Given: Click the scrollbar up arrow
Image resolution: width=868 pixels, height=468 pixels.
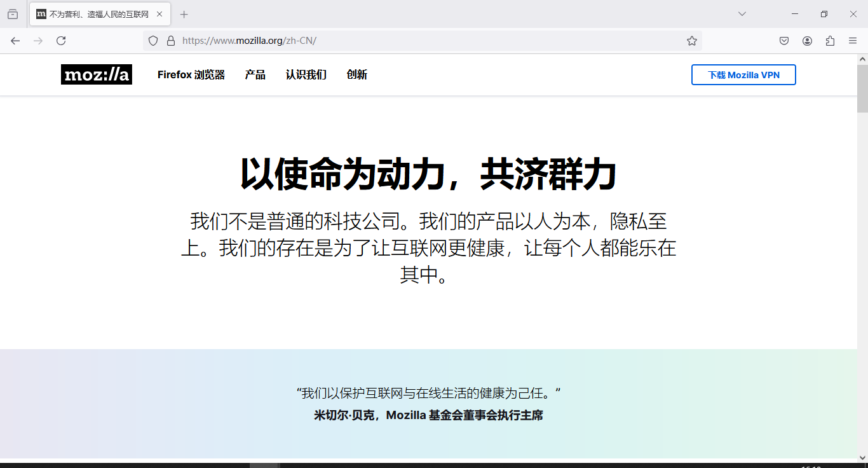Looking at the screenshot, I should click(x=862, y=59).
